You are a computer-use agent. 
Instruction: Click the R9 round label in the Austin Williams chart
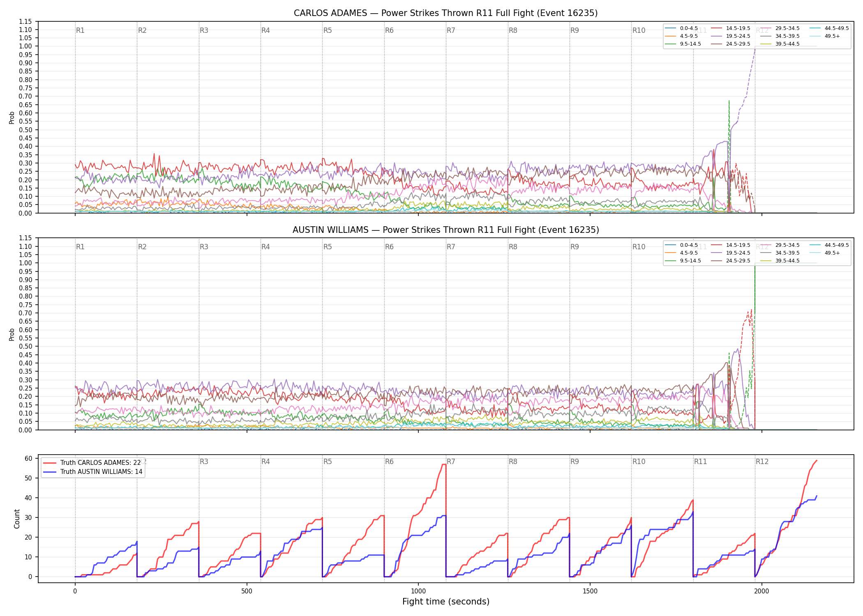pyautogui.click(x=575, y=247)
